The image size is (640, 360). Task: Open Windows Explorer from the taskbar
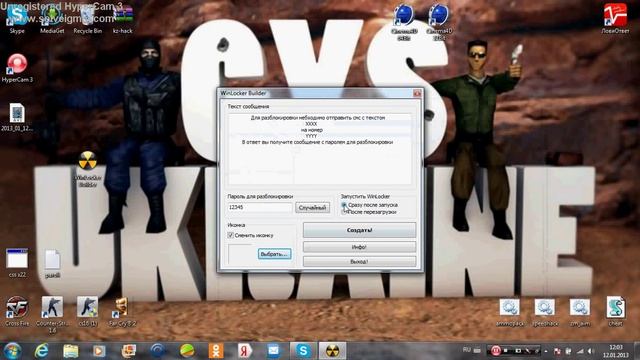point(71,351)
